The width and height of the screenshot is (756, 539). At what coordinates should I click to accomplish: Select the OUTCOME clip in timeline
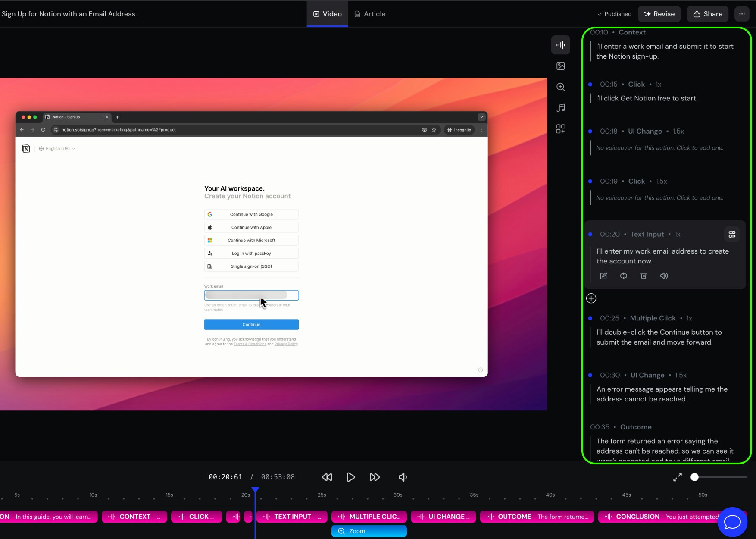click(537, 517)
